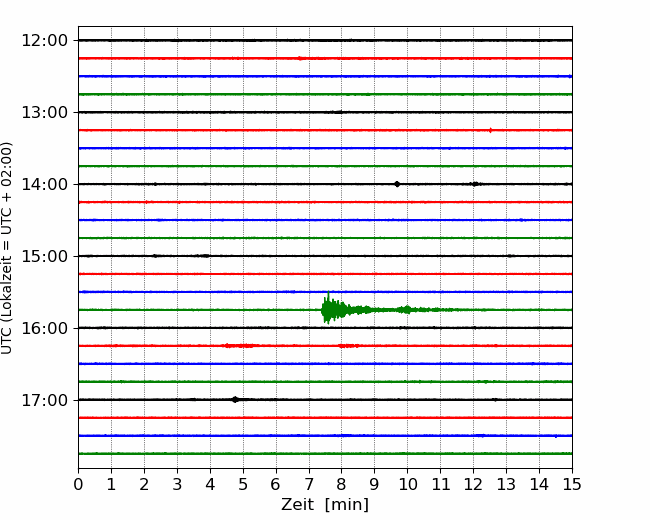
Task: Click the x-axis tick label 5
Action: point(243,484)
